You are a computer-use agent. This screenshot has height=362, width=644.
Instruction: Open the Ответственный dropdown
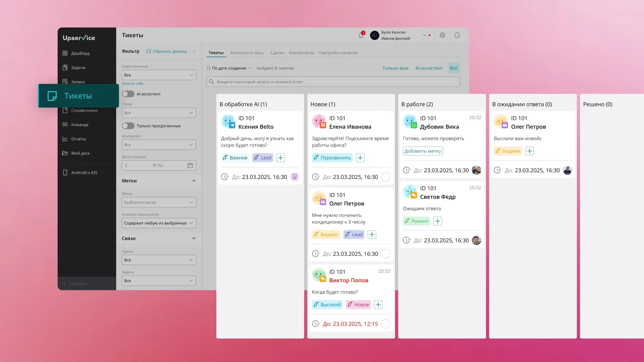tap(159, 75)
